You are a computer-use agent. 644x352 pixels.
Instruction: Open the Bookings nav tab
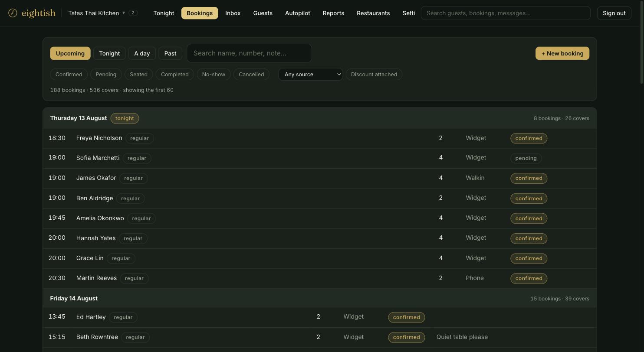[x=200, y=13]
